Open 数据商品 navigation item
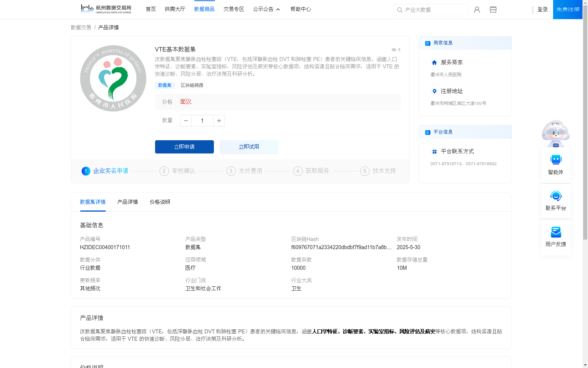The height and width of the screenshot is (368, 588). (x=204, y=9)
